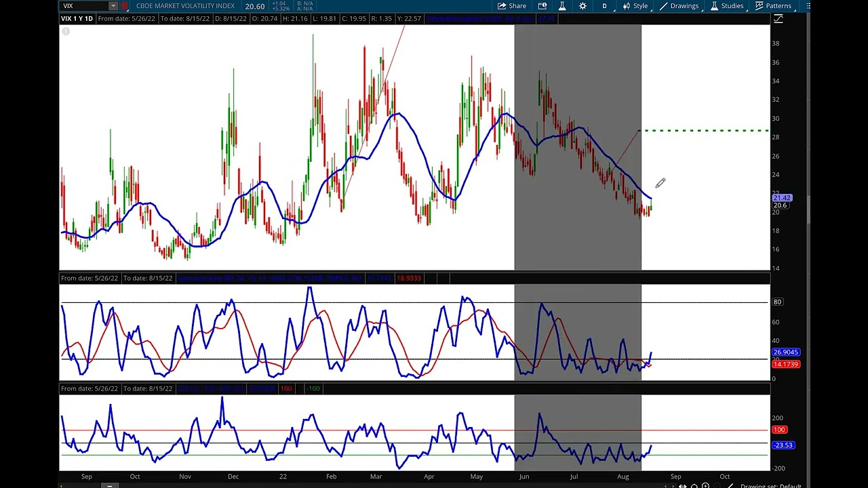Expand the VIX symbol dropdown arrow
868x488 pixels.
[113, 6]
